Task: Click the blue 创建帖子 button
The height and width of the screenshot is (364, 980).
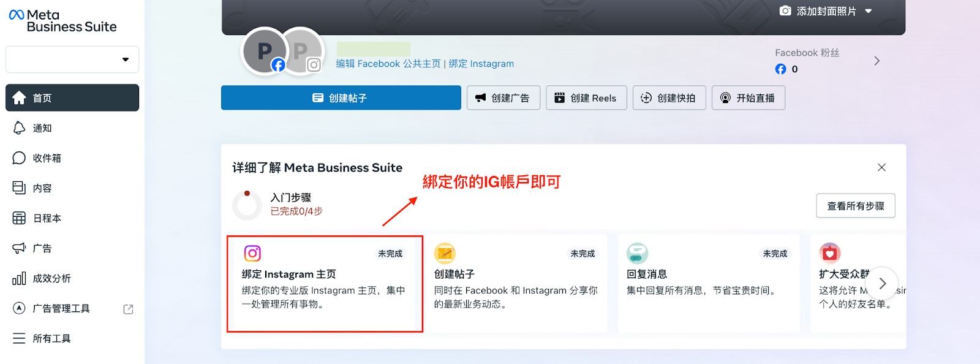Action: click(x=341, y=98)
